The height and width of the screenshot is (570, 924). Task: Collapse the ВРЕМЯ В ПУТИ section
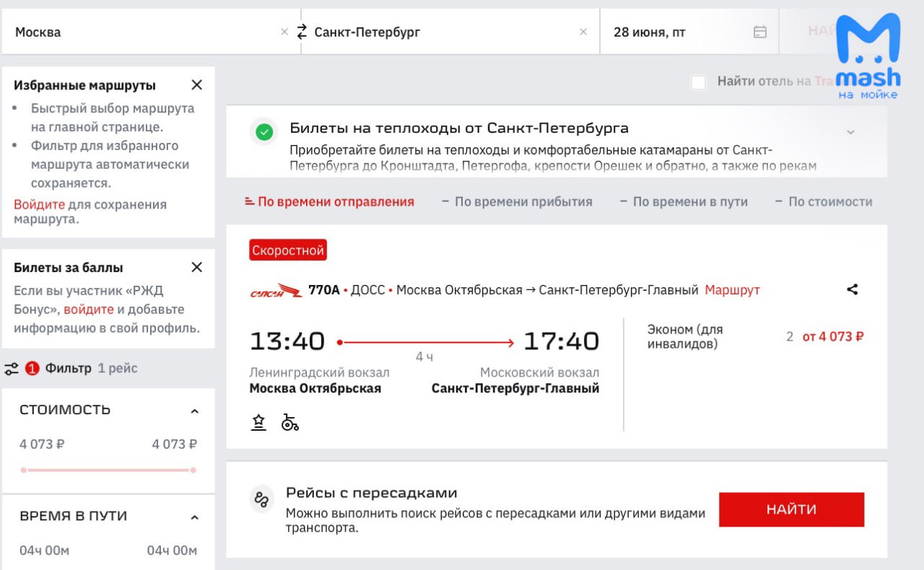click(193, 517)
